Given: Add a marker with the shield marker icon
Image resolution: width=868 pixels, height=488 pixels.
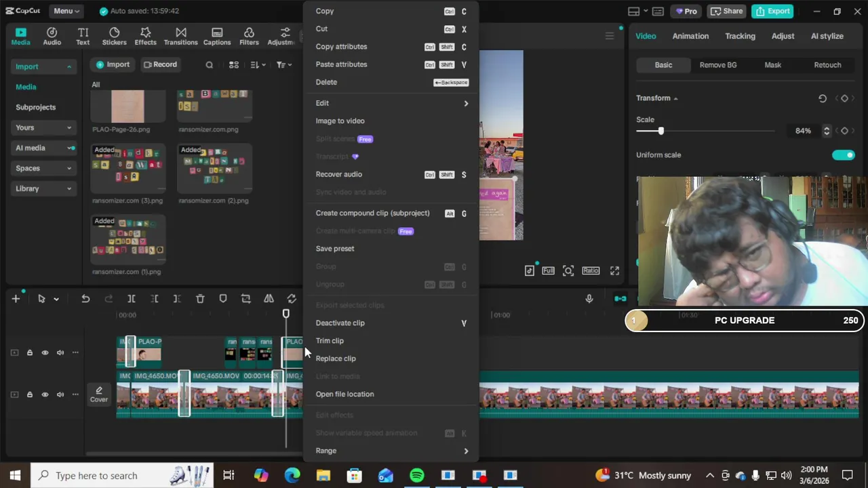Looking at the screenshot, I should [x=223, y=299].
